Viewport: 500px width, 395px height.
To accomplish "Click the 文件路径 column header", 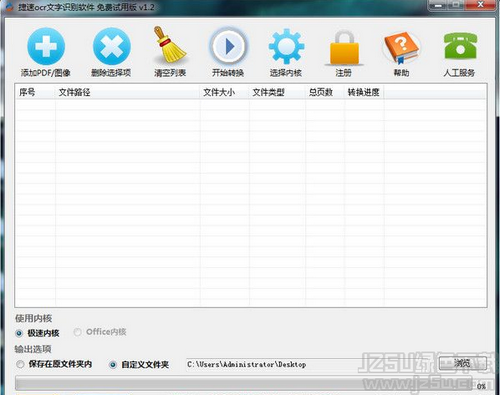I will click(x=127, y=92).
